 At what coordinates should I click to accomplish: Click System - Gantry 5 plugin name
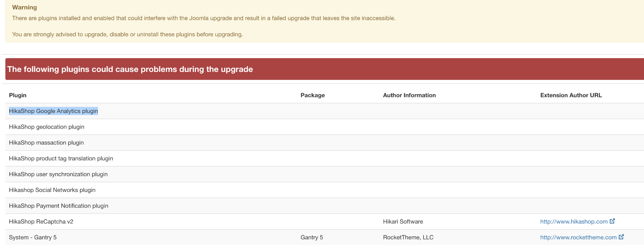click(33, 238)
